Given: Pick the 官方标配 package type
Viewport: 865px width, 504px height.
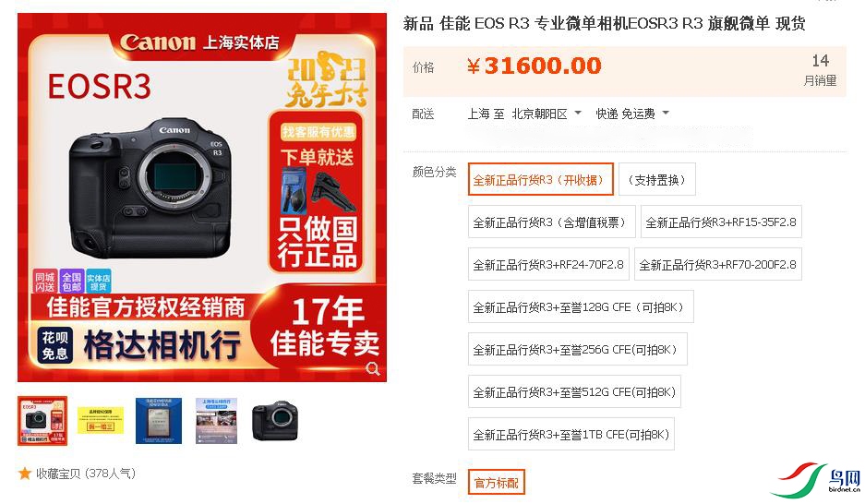Looking at the screenshot, I should pos(497,483).
